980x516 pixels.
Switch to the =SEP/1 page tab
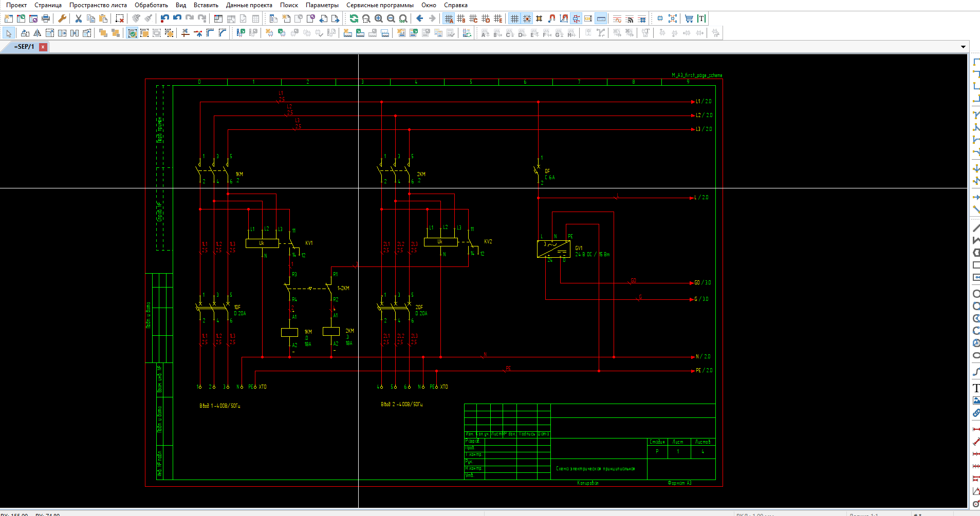[24, 47]
